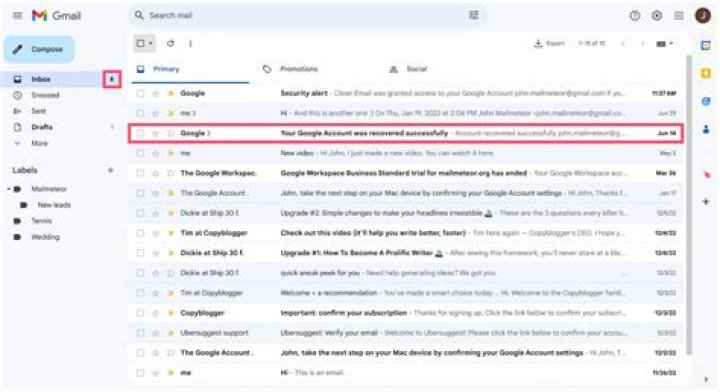Screen dimensions: 720x392
Task: Open search options filter icon
Action: [473, 15]
